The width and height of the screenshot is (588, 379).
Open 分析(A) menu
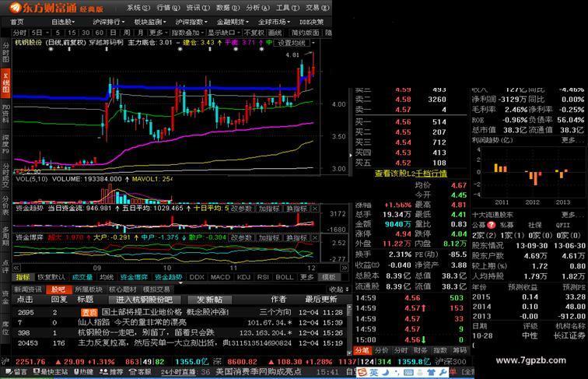pyautogui.click(x=257, y=8)
